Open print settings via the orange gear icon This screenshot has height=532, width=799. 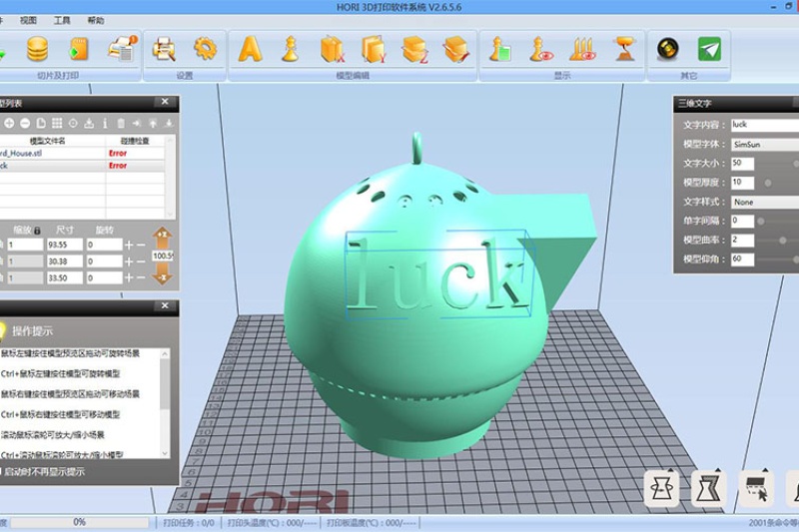click(x=206, y=48)
